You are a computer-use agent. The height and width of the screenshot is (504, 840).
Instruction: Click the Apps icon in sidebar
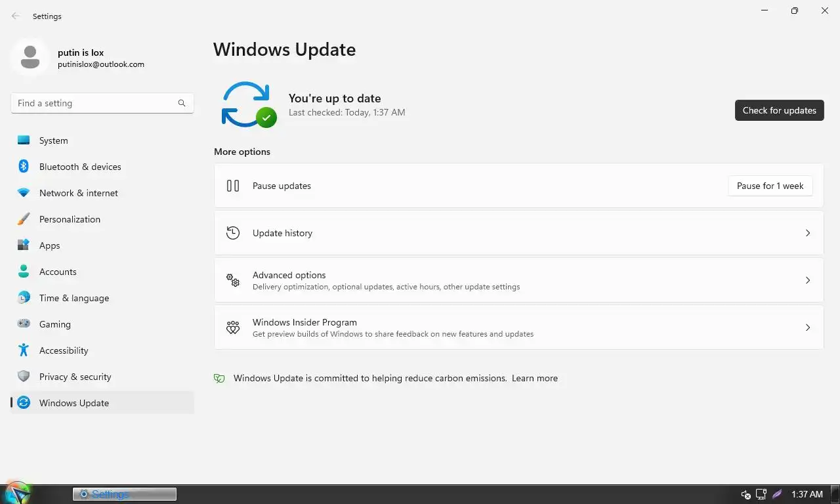coord(24,245)
